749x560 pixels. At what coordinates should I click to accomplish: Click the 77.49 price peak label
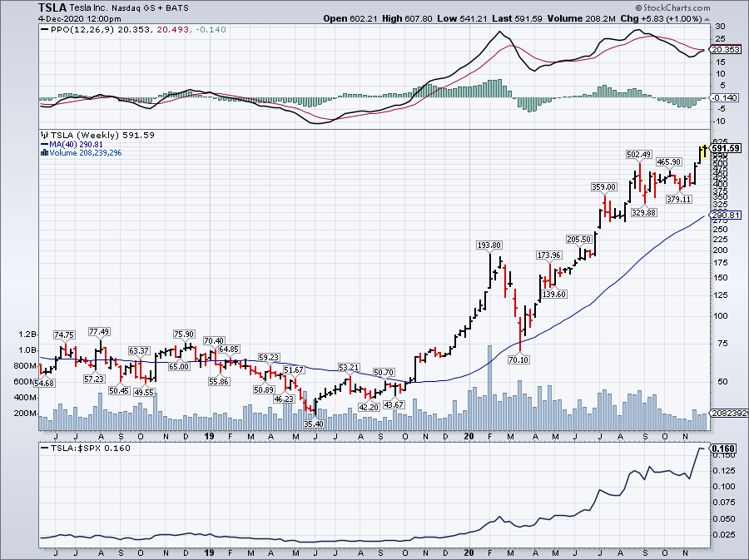tap(99, 331)
